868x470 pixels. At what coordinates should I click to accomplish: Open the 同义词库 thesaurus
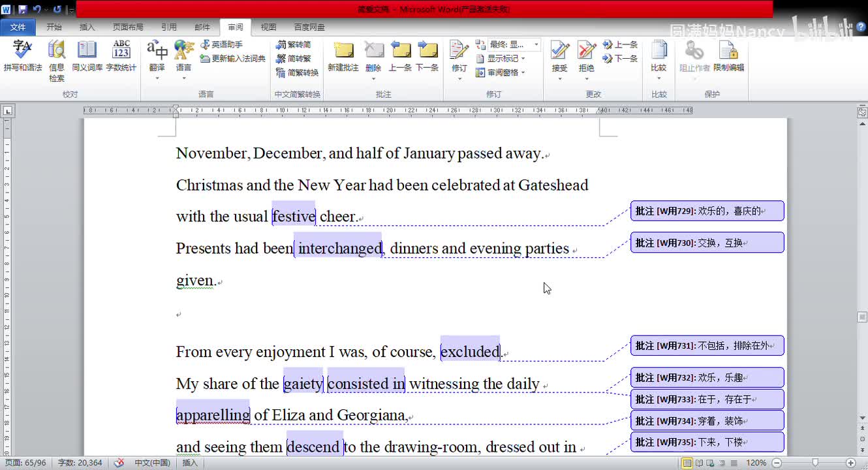click(x=87, y=57)
